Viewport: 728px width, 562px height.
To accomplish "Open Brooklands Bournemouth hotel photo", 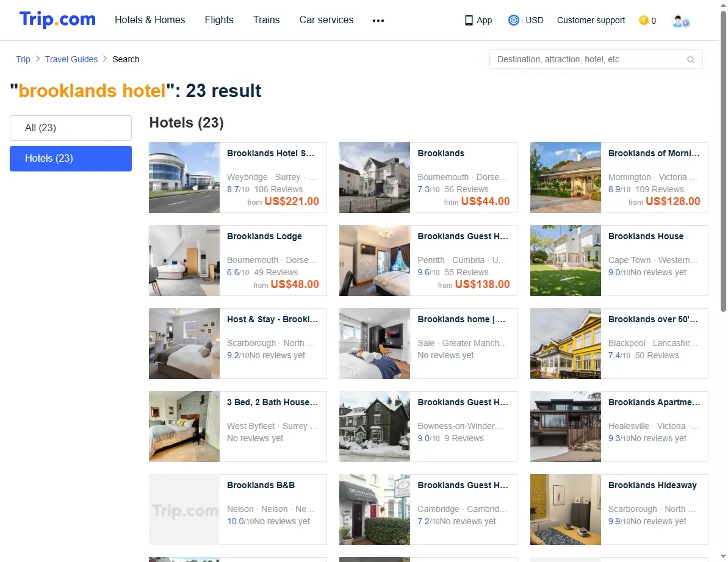I will click(x=375, y=178).
